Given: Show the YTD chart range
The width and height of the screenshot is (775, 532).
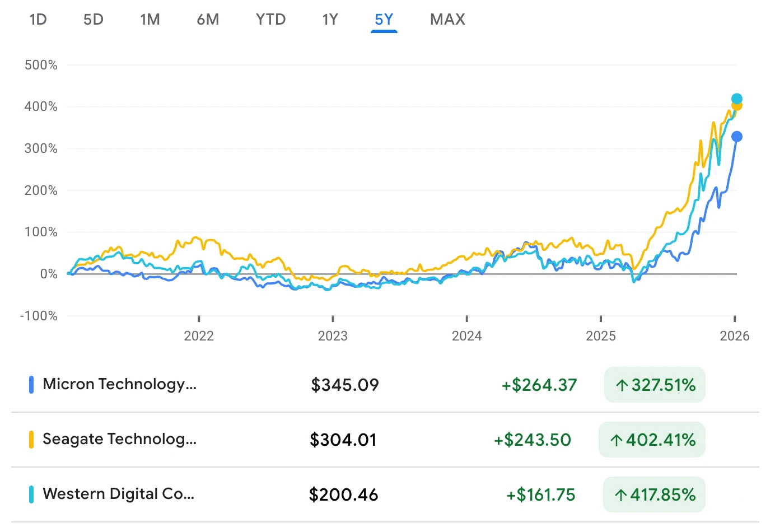Looking at the screenshot, I should pyautogui.click(x=270, y=20).
